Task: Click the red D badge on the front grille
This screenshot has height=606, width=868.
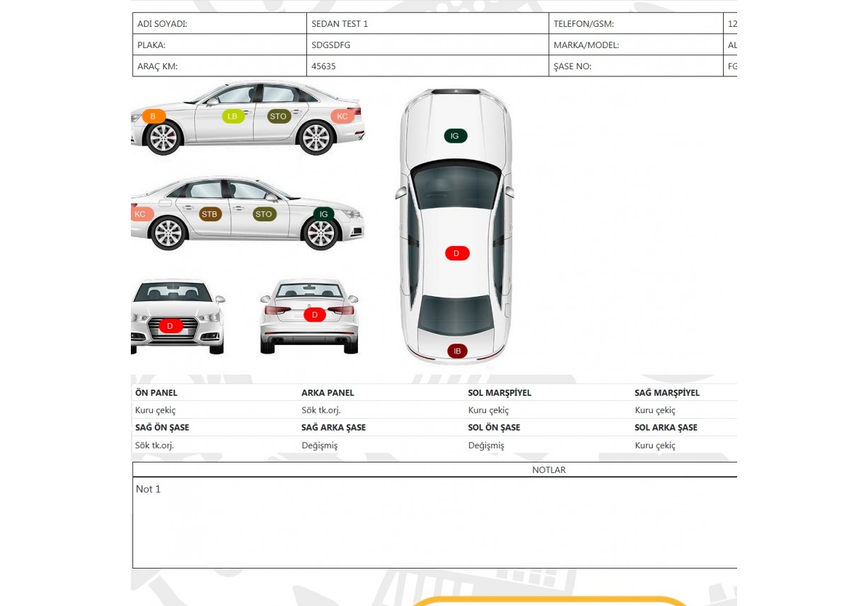Action: coord(170,326)
